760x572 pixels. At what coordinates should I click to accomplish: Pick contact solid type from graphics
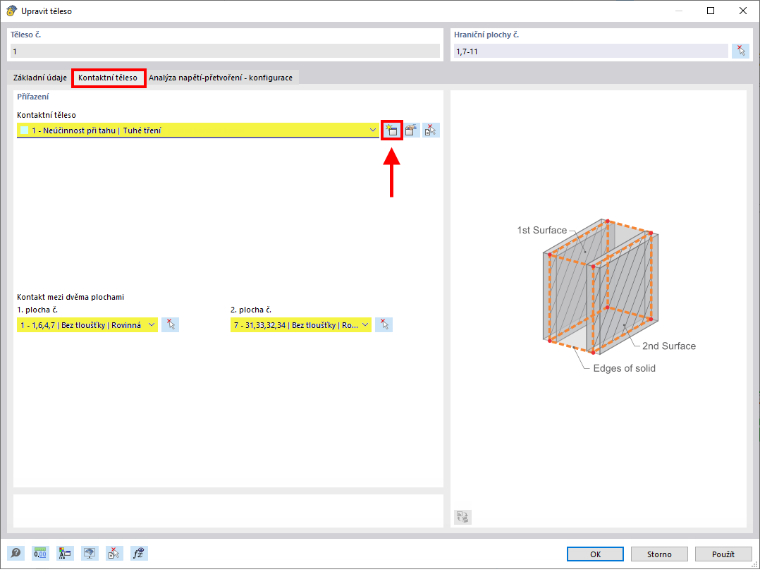click(x=430, y=130)
